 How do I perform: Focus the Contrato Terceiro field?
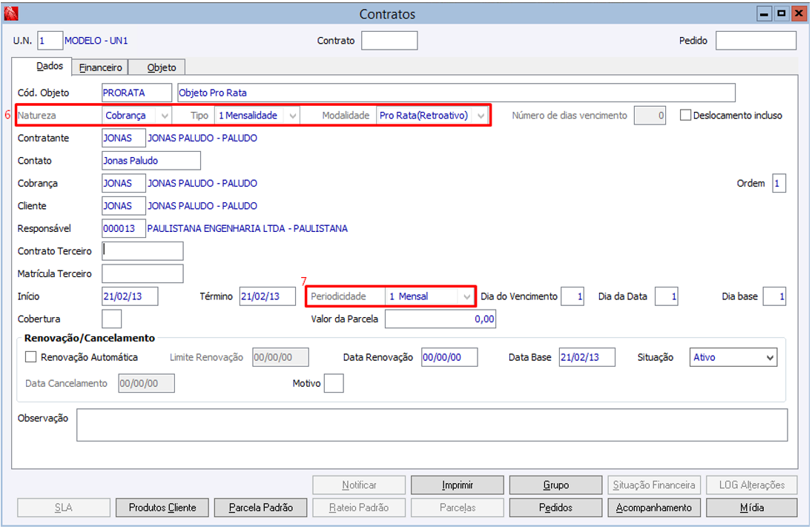click(142, 251)
